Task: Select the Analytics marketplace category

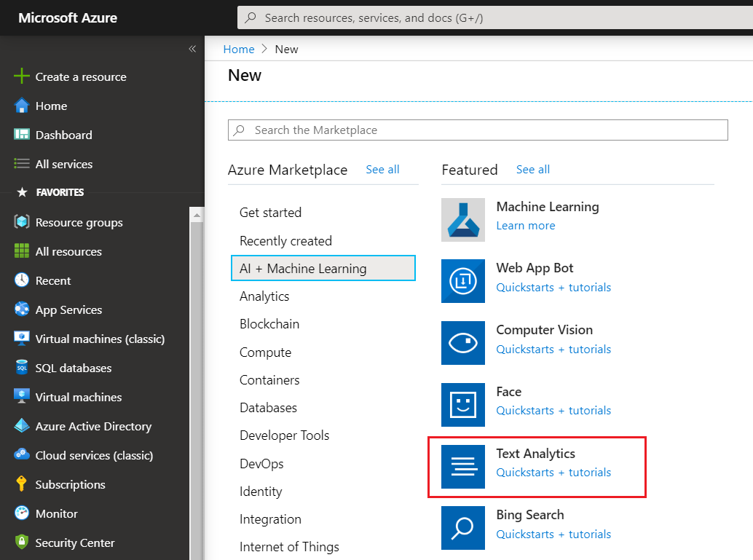Action: click(x=264, y=296)
